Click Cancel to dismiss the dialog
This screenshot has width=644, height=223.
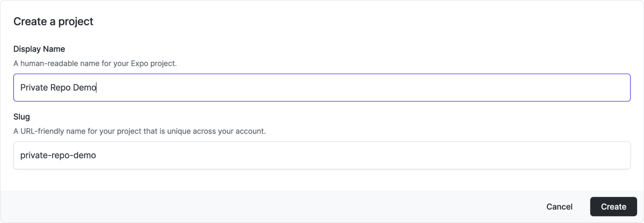[x=559, y=206]
